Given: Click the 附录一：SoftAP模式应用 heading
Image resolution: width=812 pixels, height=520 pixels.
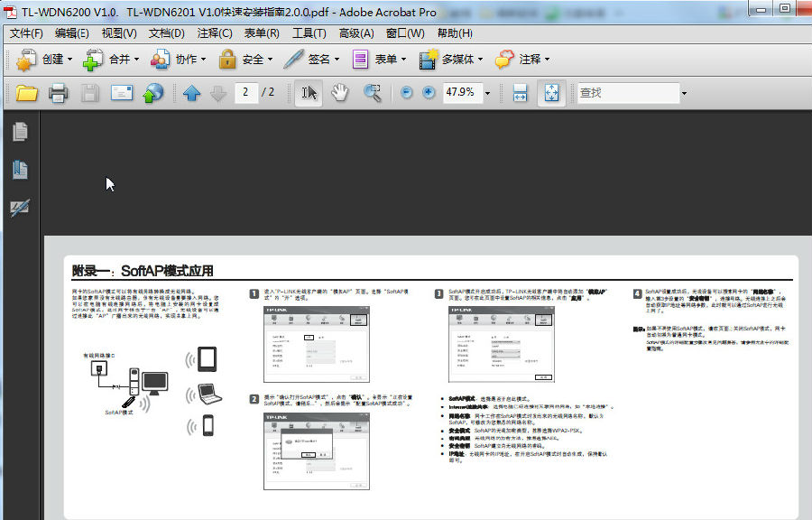Looking at the screenshot, I should 143,271.
